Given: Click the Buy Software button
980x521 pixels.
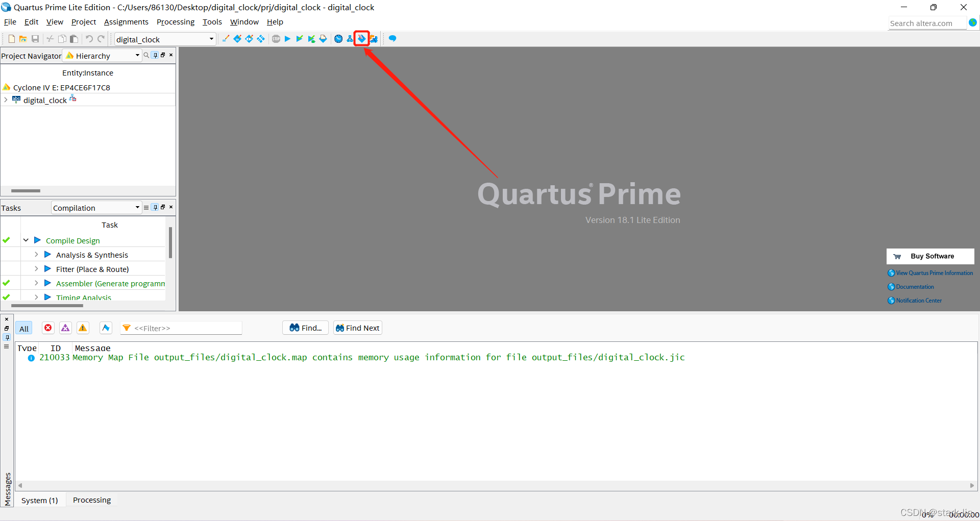Looking at the screenshot, I should (x=930, y=256).
